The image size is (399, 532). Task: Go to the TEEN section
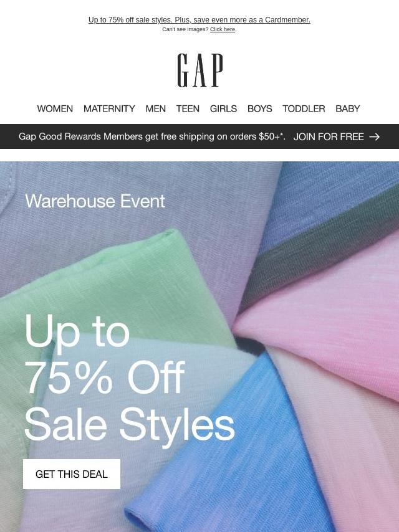(x=188, y=108)
